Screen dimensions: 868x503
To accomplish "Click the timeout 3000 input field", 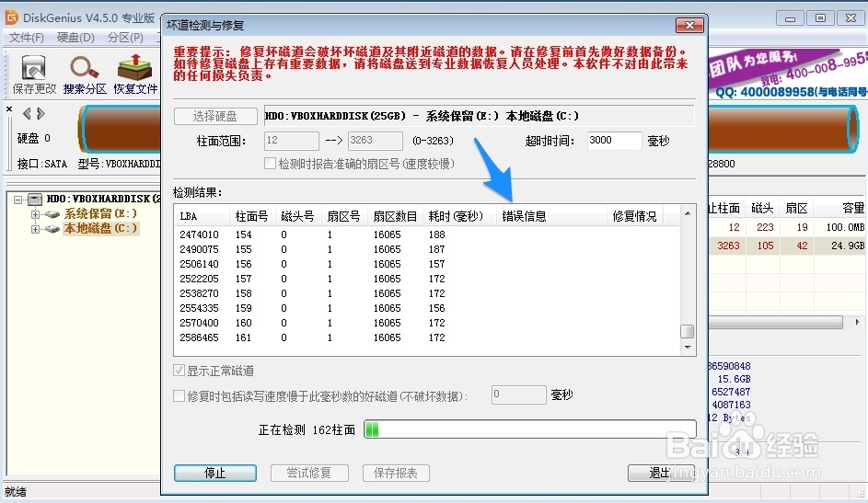I will (x=614, y=141).
